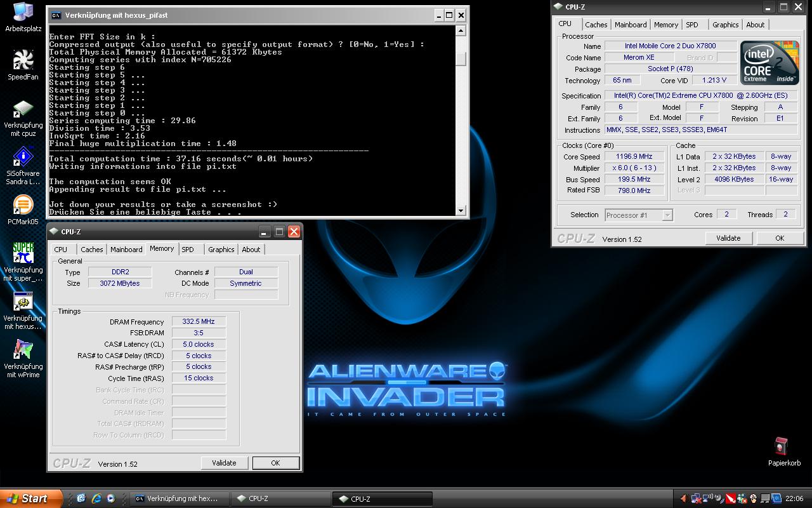
Task: Launch SiSoftware Sandra desktop icon
Action: tap(23, 162)
